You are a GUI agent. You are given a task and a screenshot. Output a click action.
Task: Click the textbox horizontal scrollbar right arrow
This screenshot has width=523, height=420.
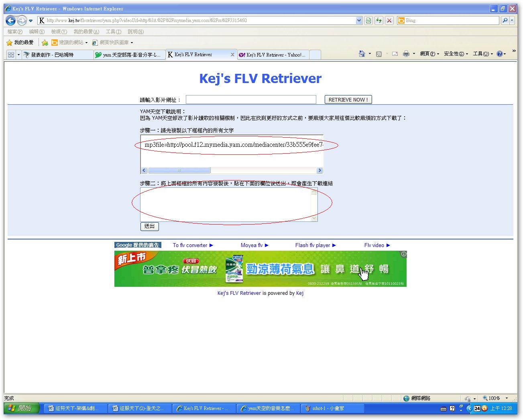319,170
